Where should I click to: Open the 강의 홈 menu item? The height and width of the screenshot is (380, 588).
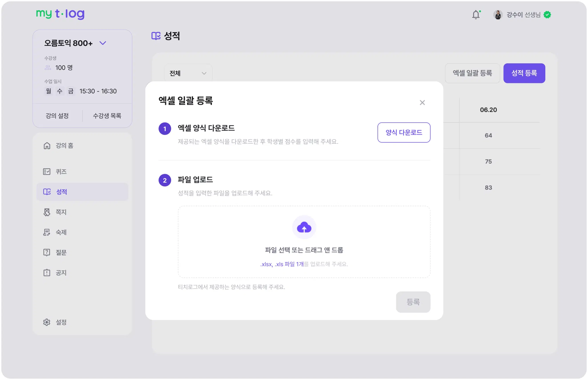82,146
